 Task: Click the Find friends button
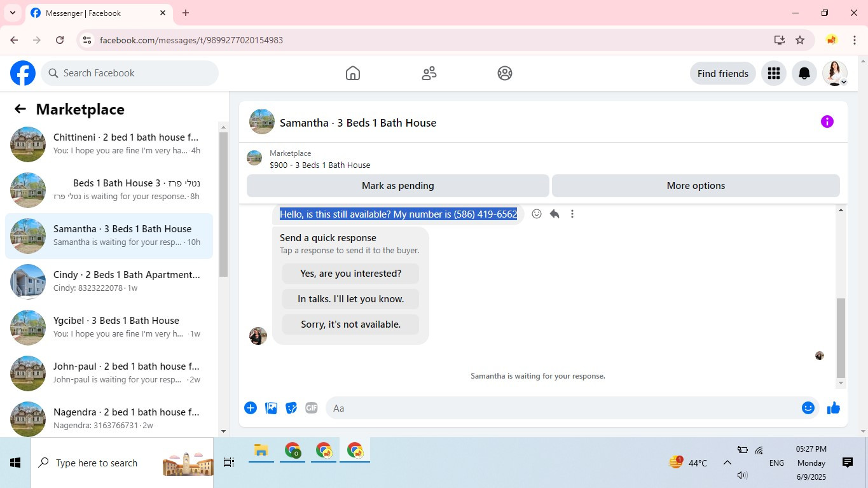pos(723,73)
